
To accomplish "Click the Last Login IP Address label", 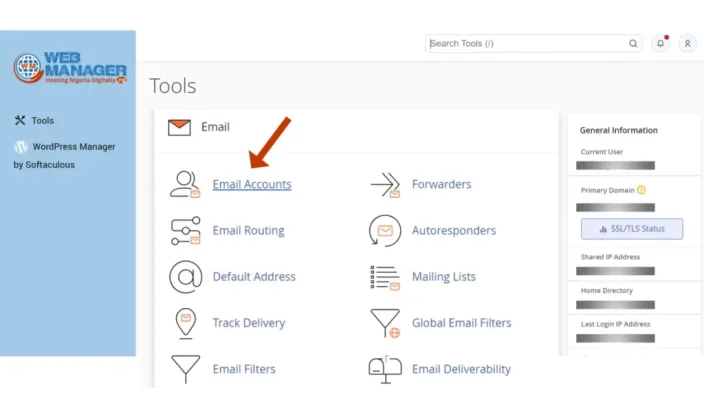I will [x=615, y=324].
